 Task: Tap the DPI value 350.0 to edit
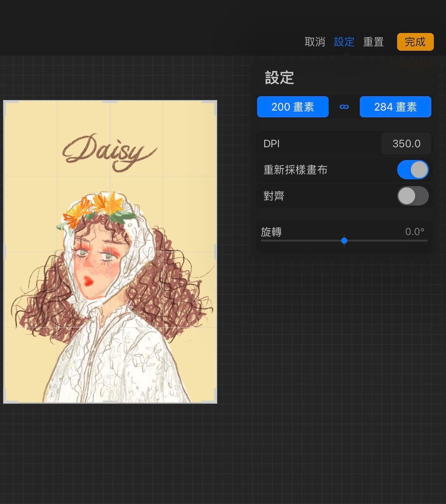click(406, 143)
